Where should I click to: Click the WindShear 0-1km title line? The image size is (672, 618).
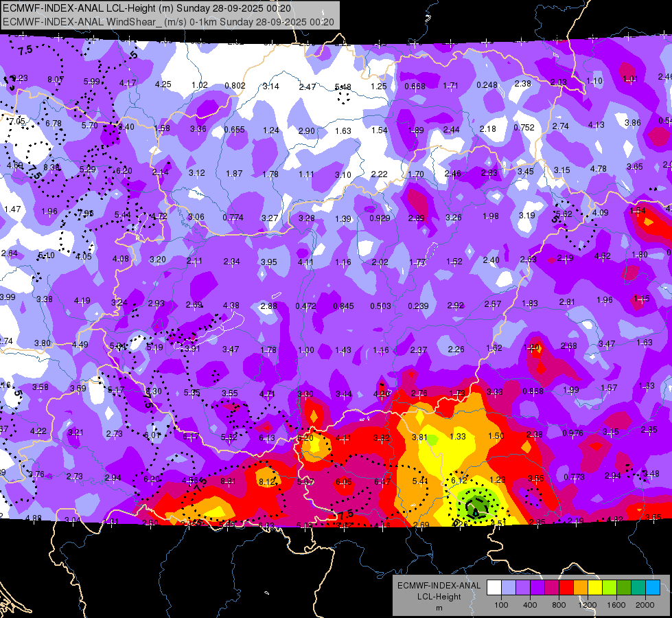click(168, 22)
